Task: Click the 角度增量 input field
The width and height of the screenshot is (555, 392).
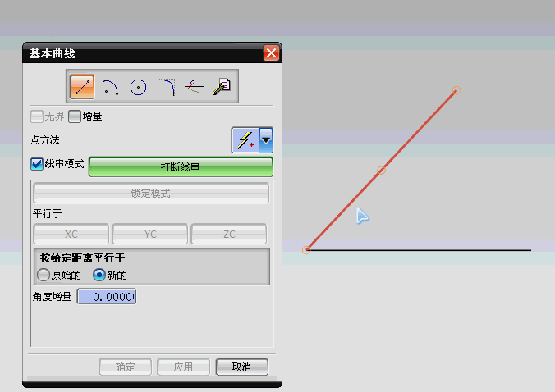Action: pos(107,297)
